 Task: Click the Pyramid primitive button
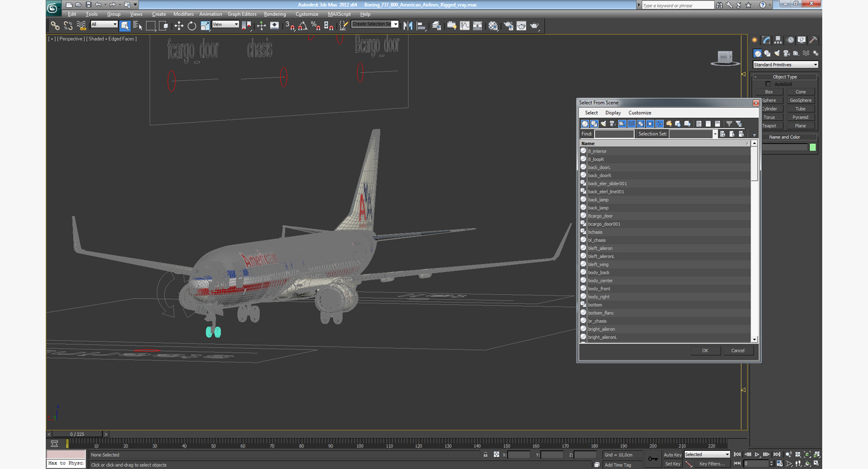[801, 117]
